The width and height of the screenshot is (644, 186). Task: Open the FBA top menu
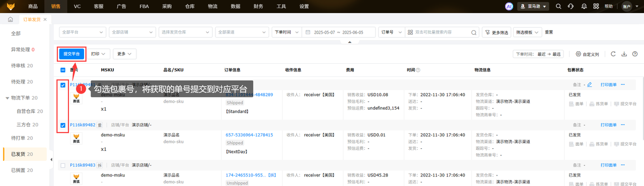coord(144,7)
